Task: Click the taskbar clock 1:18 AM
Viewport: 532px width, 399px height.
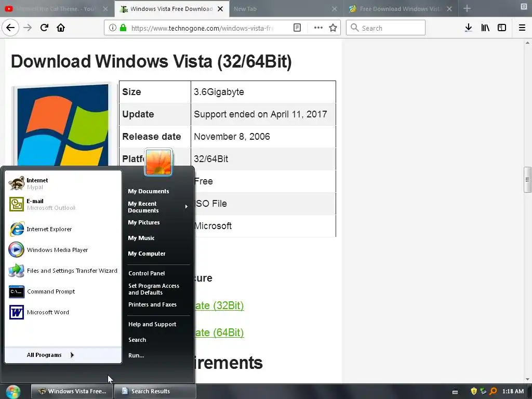Action: coord(513,391)
